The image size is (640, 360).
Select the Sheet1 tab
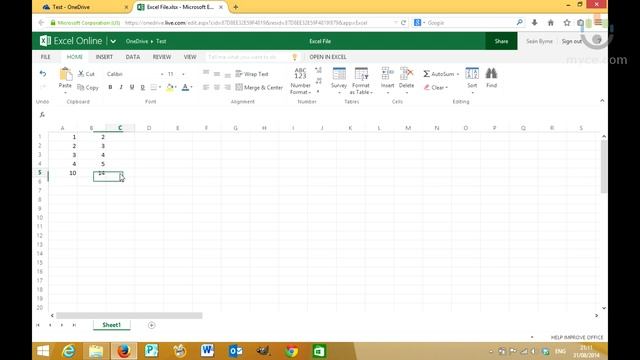click(x=111, y=325)
